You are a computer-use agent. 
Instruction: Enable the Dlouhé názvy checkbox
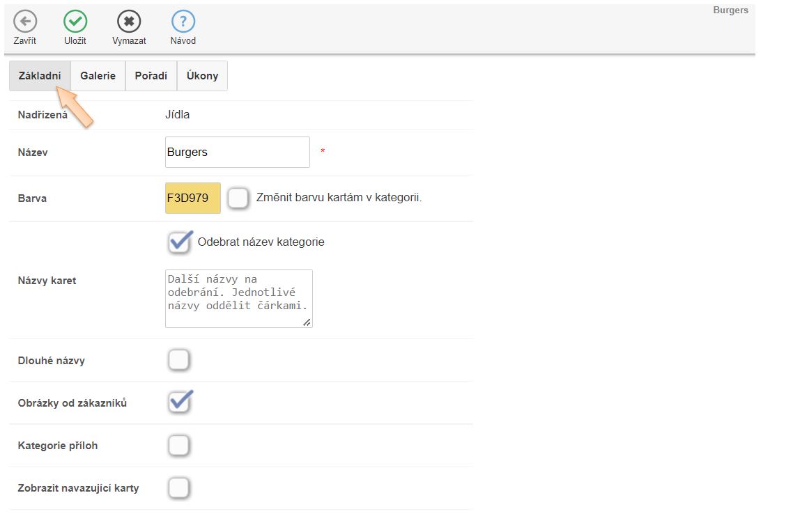coord(179,360)
